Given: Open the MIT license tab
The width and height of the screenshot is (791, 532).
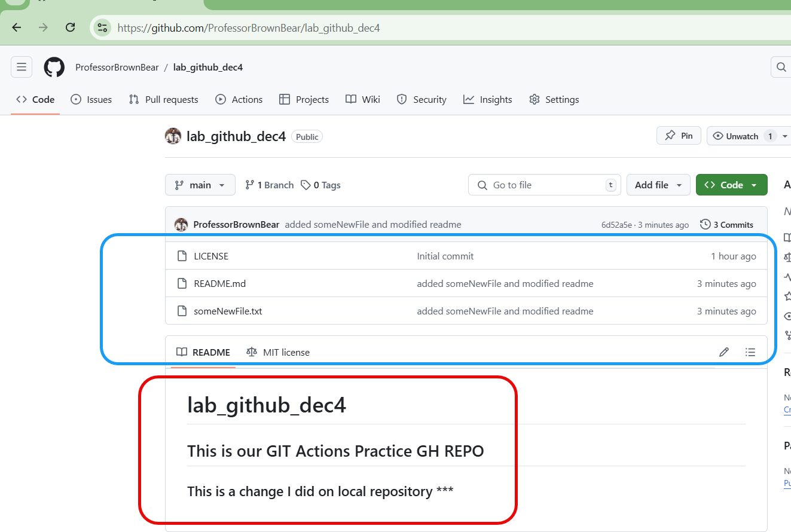Looking at the screenshot, I should 278,353.
